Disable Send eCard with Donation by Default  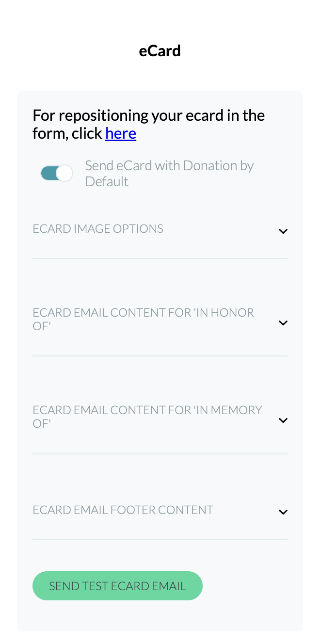point(56,173)
